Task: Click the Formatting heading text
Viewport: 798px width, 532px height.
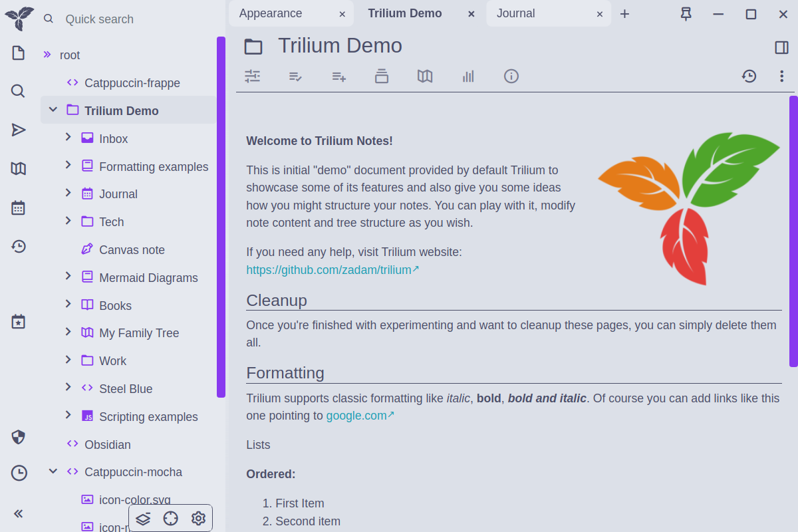Action: (x=285, y=373)
